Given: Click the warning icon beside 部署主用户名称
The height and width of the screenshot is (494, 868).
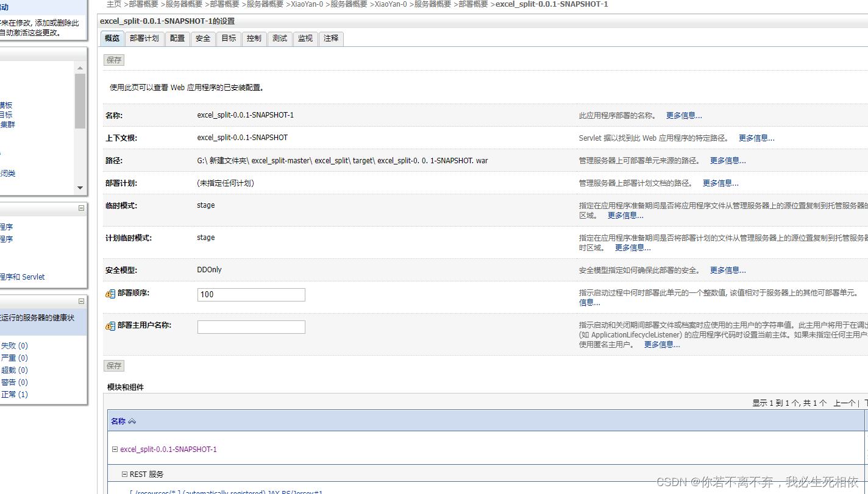Looking at the screenshot, I should tap(110, 326).
